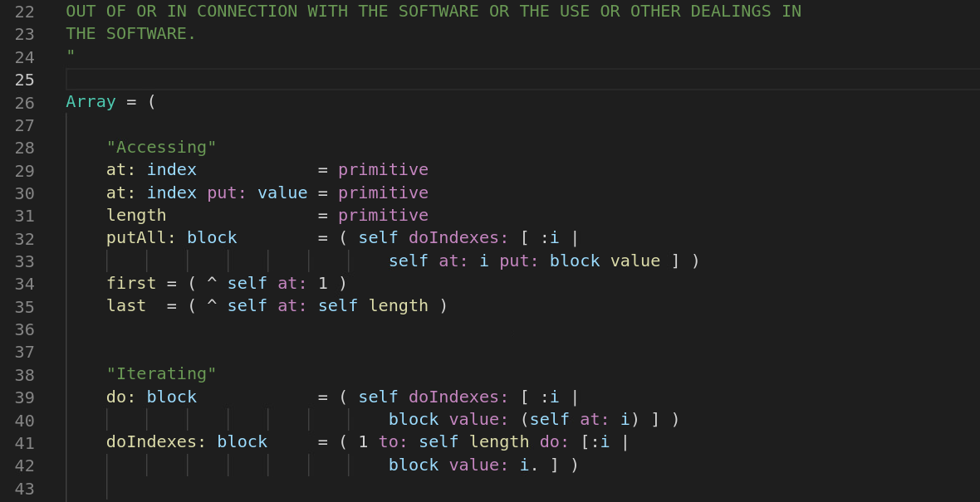The width and height of the screenshot is (980, 502).
Task: Click line number 43 in the gutter
Action: 24,488
